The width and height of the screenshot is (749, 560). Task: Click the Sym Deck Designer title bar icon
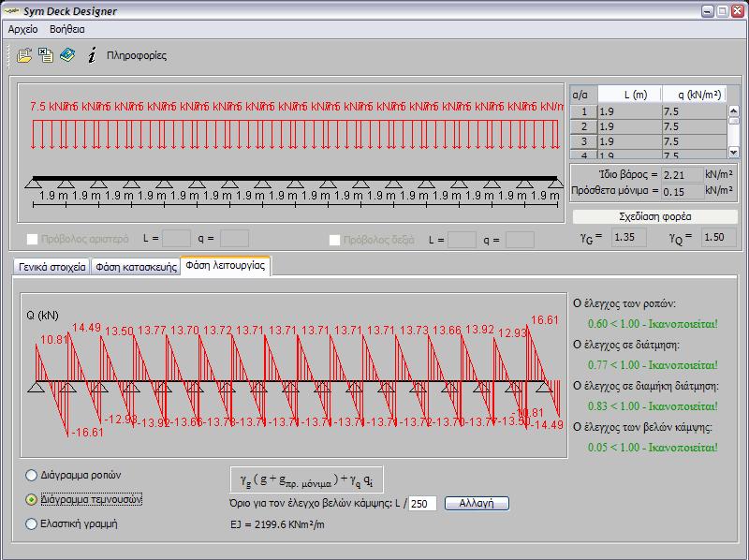(x=11, y=11)
